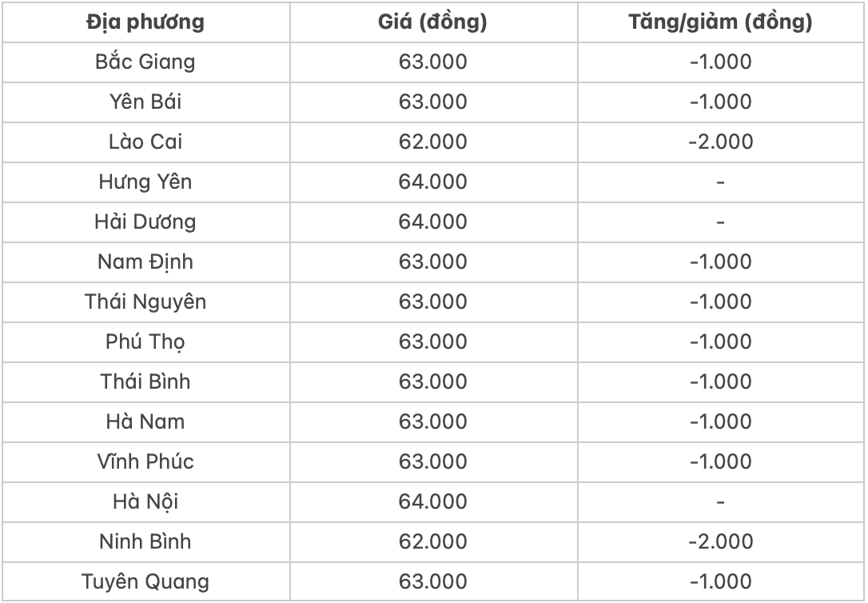Screen dimensions: 868x603
Task: Select the Yên Bái row name
Action: click(145, 102)
